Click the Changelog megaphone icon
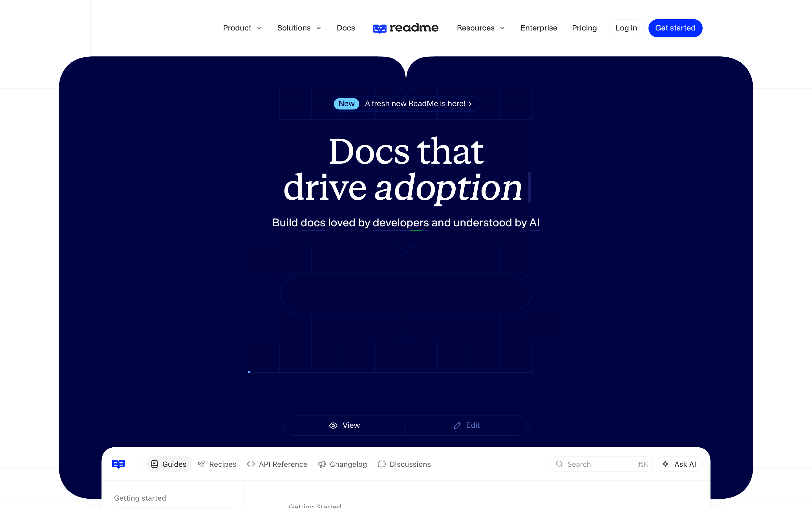 [322, 464]
